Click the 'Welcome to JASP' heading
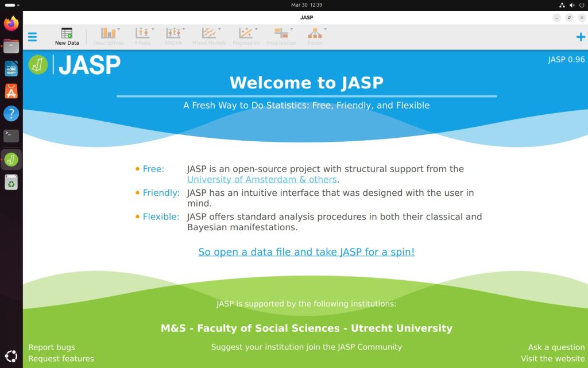Viewport: 588px width, 368px height. click(307, 83)
